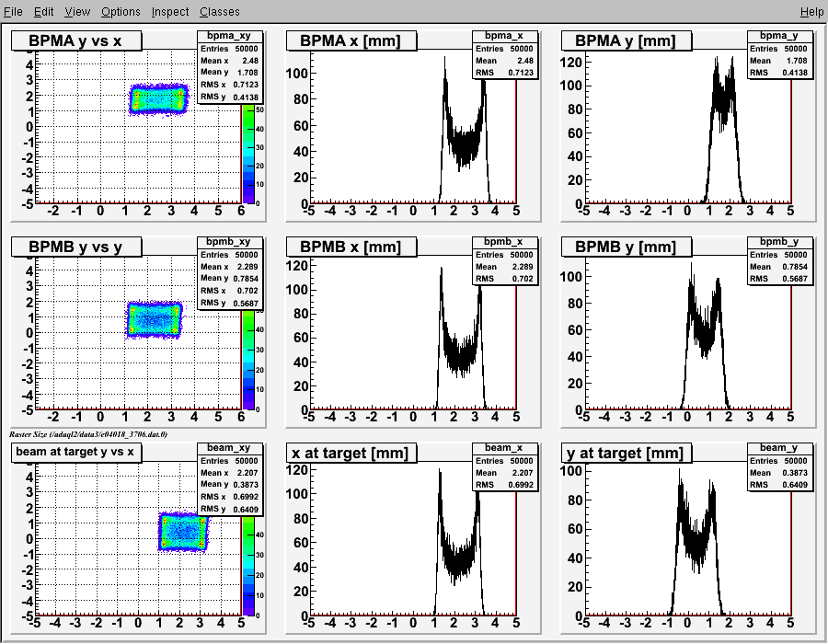The width and height of the screenshot is (828, 644).
Task: Click 'Mean x 2.48' in bpma_xy stats
Action: point(230,60)
